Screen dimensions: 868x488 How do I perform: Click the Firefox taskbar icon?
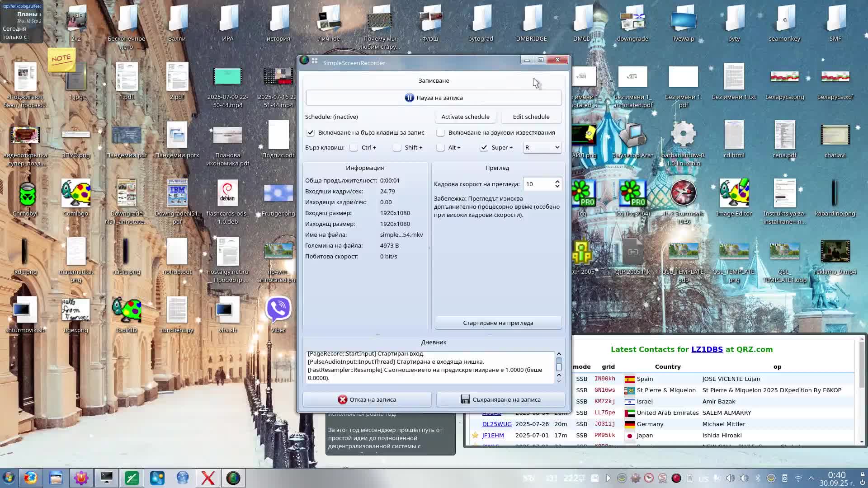tap(31, 478)
